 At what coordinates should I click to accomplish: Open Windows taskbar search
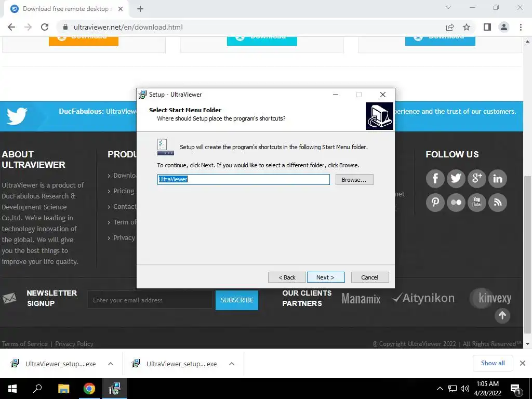click(37, 389)
